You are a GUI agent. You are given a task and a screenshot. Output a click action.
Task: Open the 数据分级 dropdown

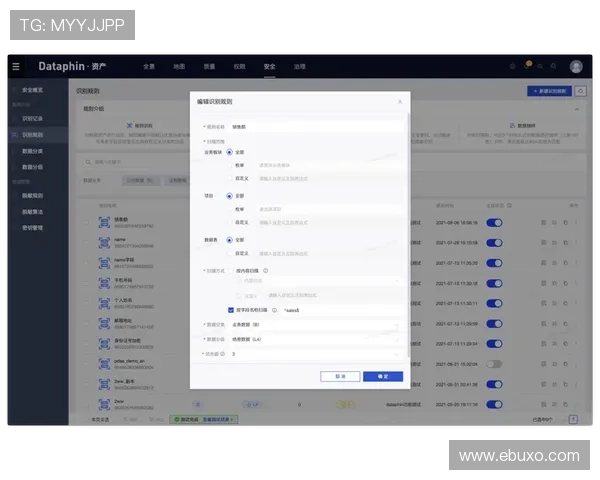click(x=315, y=340)
